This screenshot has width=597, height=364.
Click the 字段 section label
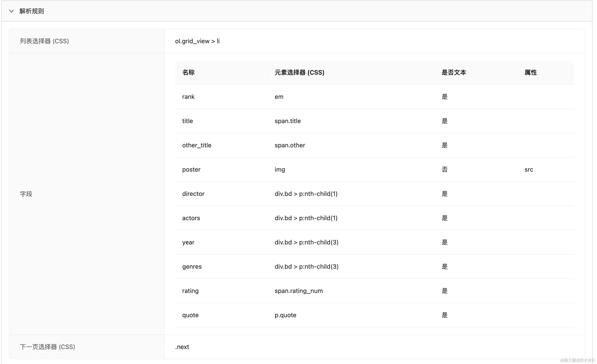coord(26,194)
